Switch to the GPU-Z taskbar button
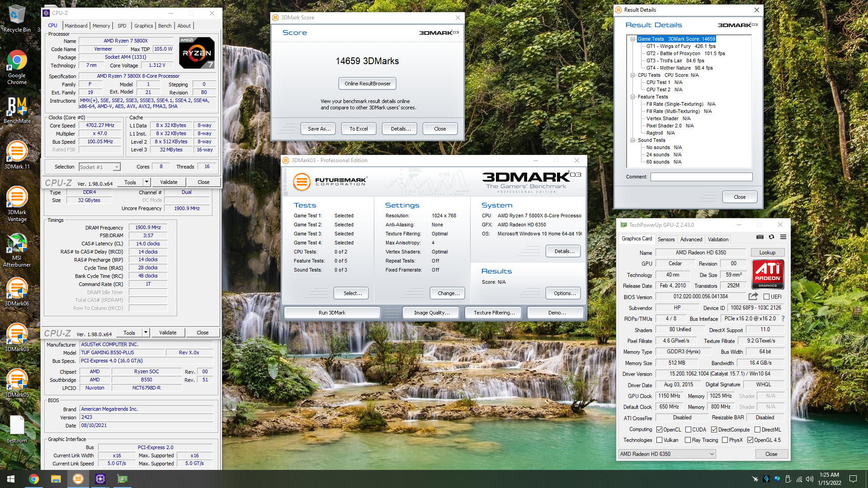Viewport: 868px width, 488px height. pos(122,479)
